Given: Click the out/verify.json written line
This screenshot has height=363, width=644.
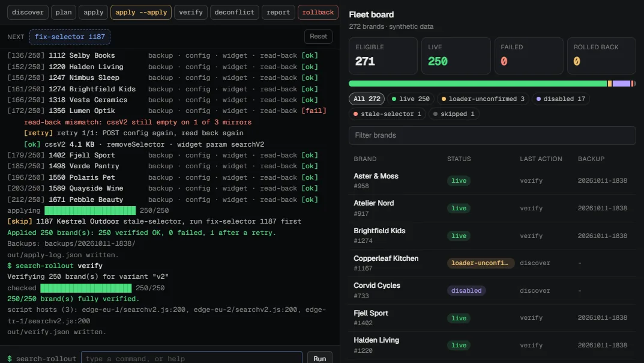Looking at the screenshot, I should [x=56, y=332].
